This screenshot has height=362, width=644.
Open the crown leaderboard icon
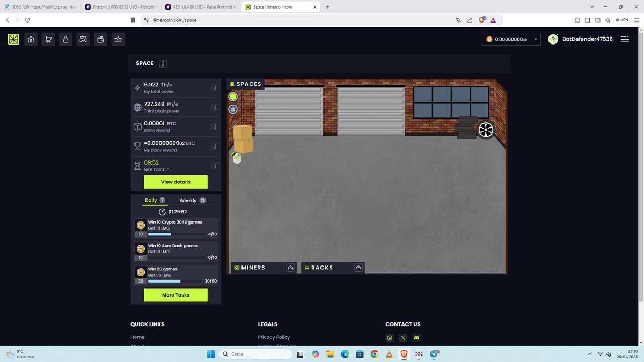[x=118, y=39]
